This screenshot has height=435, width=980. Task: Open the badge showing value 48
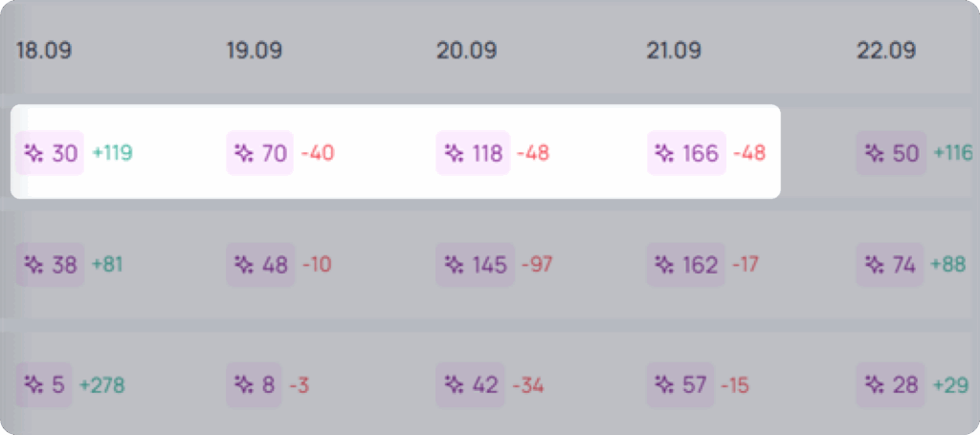pos(260,265)
